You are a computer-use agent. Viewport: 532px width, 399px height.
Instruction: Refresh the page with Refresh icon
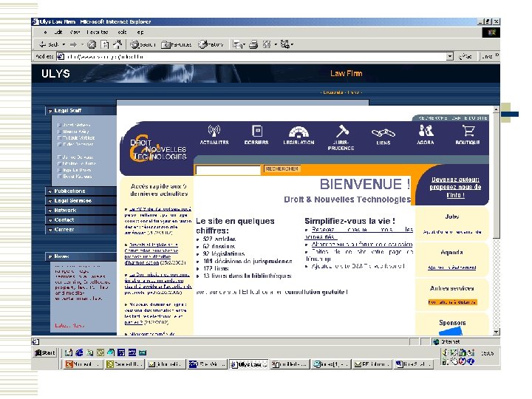point(105,44)
